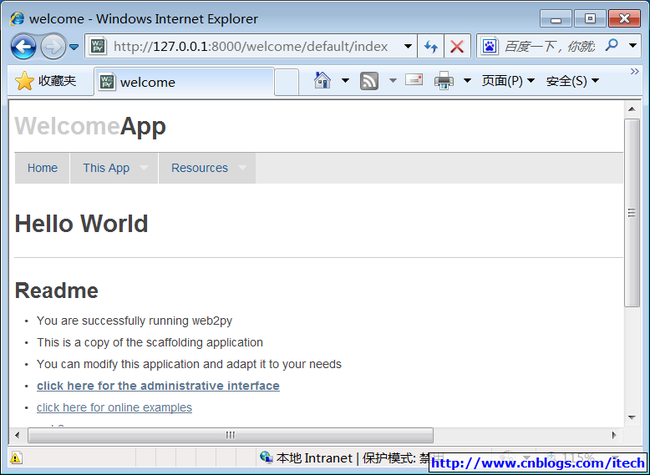Refresh the page with the refresh icon
The width and height of the screenshot is (650, 475).
coord(431,46)
